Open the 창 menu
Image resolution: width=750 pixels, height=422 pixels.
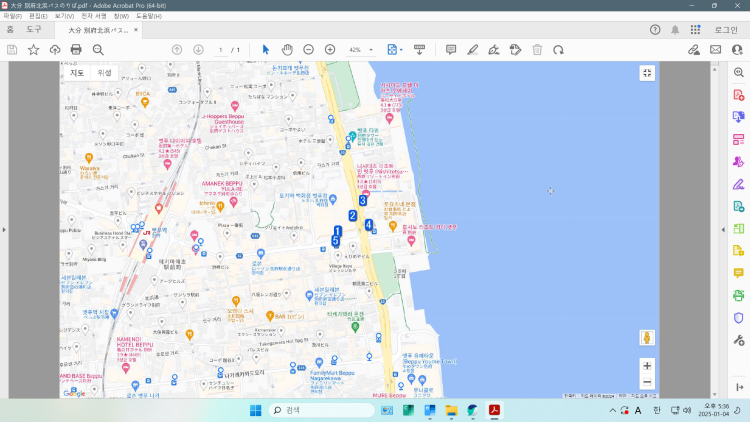(x=121, y=16)
